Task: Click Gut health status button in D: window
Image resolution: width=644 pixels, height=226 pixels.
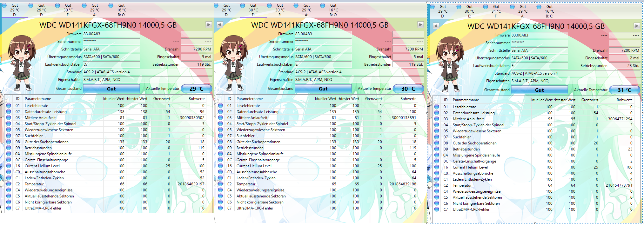Action: coord(111,89)
